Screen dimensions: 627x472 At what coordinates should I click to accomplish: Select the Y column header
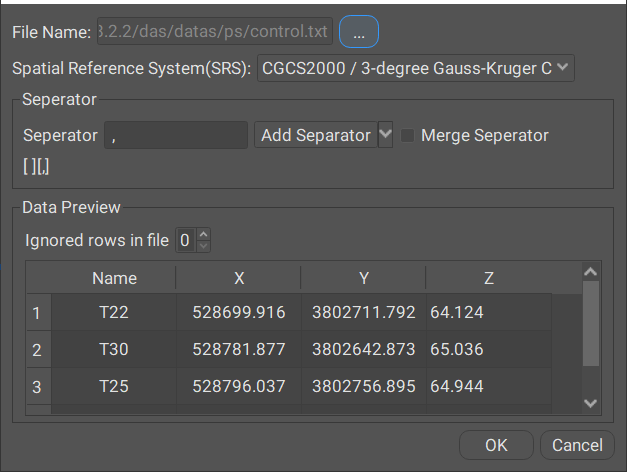[x=363, y=278]
